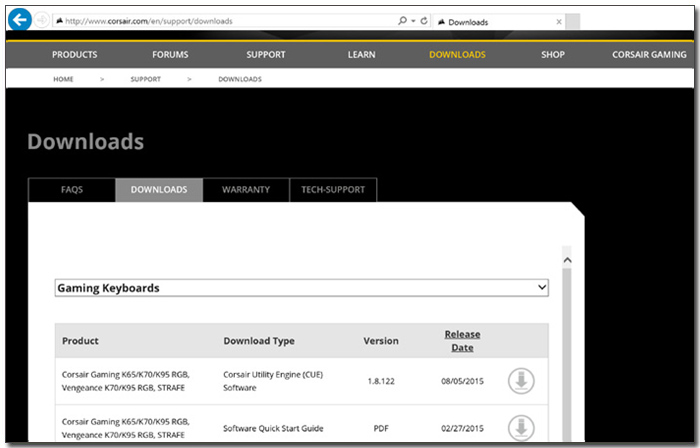This screenshot has width=700, height=448.
Task: Click the 'PDF' version cell
Action: [x=381, y=428]
